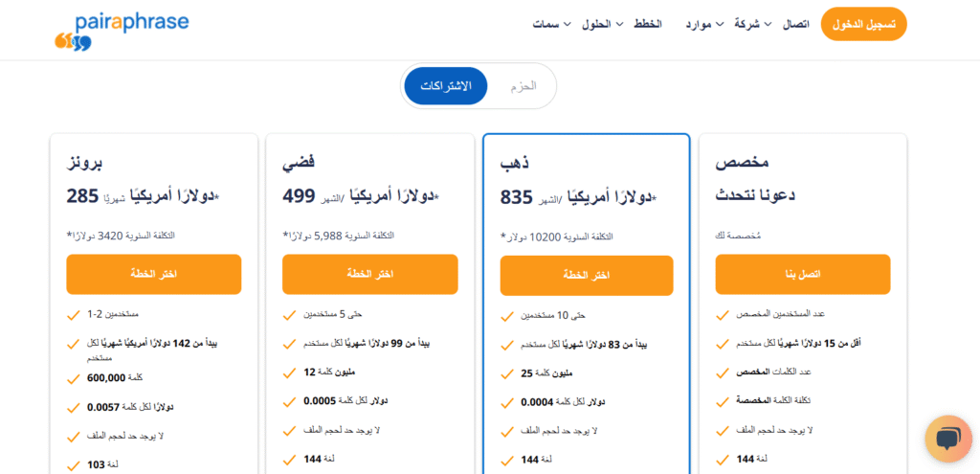This screenshot has width=980, height=474.
Task: Click the orange quote-marks logo icon
Action: pos(65,42)
